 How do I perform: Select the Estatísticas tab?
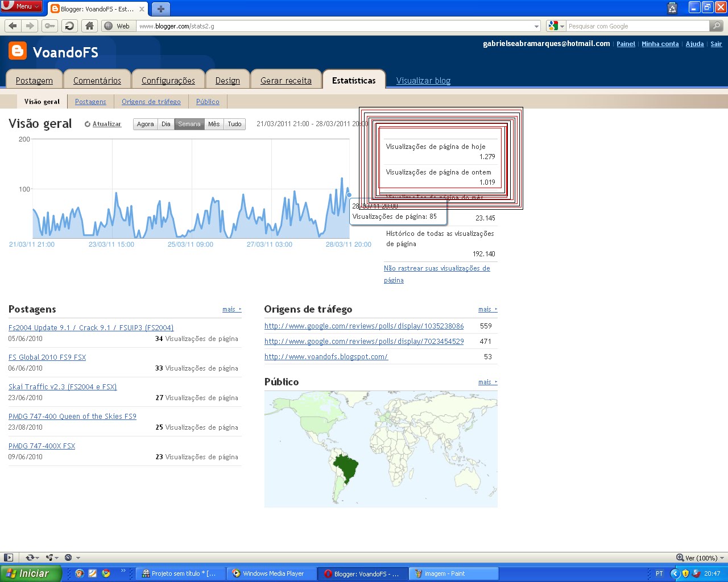[354, 80]
